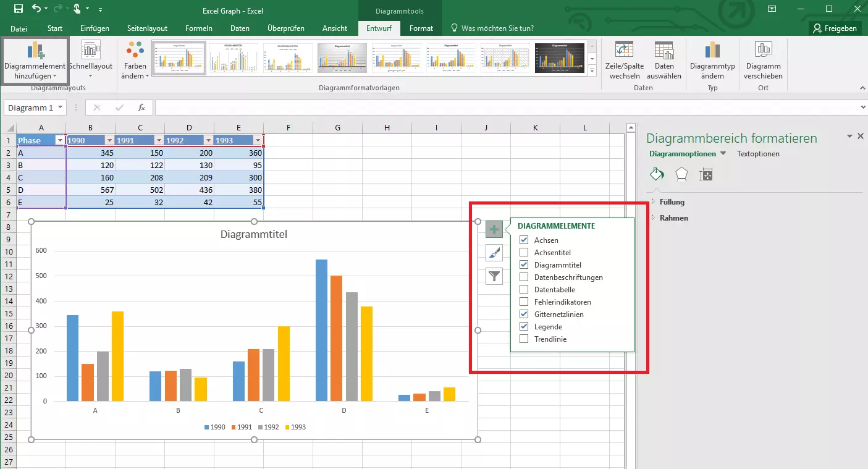Uncheck the Diagrammtitel checkbox
The width and height of the screenshot is (868, 469).
click(x=524, y=264)
